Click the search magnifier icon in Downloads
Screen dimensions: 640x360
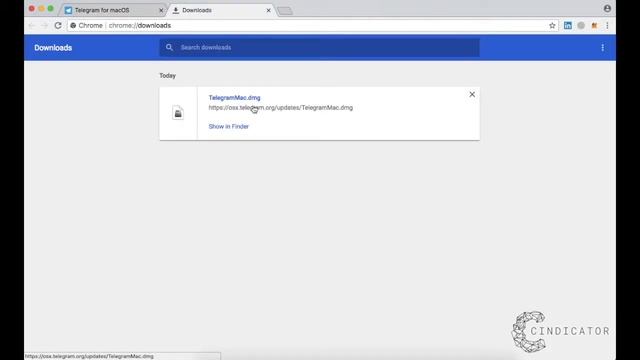point(169,47)
